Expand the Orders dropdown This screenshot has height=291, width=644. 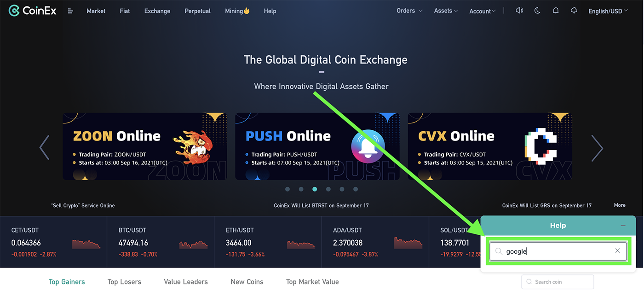click(409, 11)
